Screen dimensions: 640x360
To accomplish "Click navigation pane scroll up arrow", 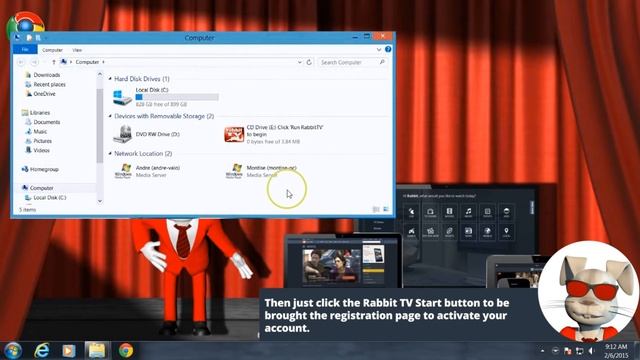I will (100, 74).
